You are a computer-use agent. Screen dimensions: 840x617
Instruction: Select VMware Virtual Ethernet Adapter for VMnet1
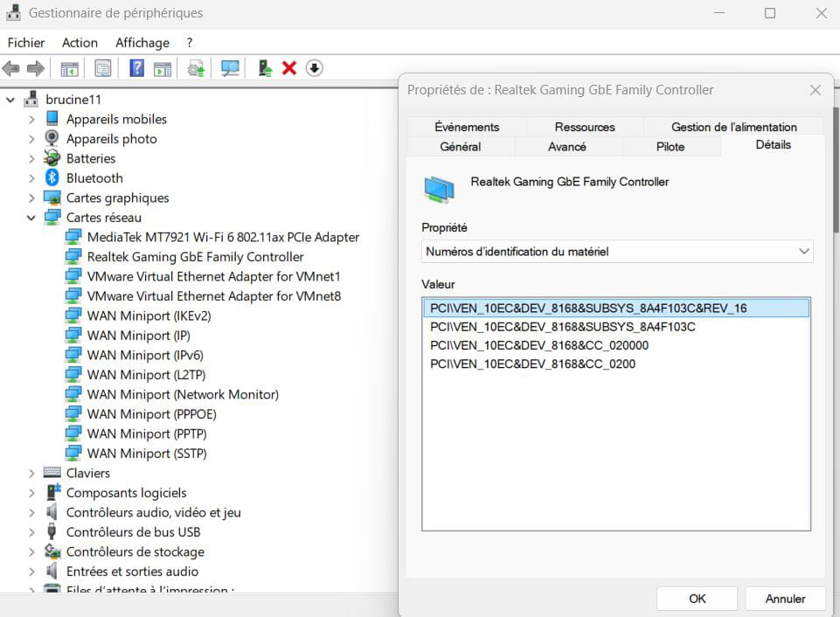point(214,276)
